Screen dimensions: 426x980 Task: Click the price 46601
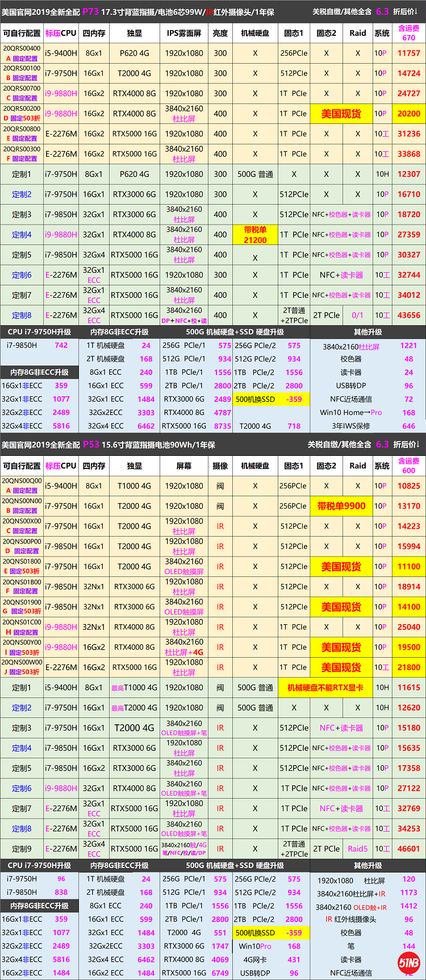coord(408,849)
